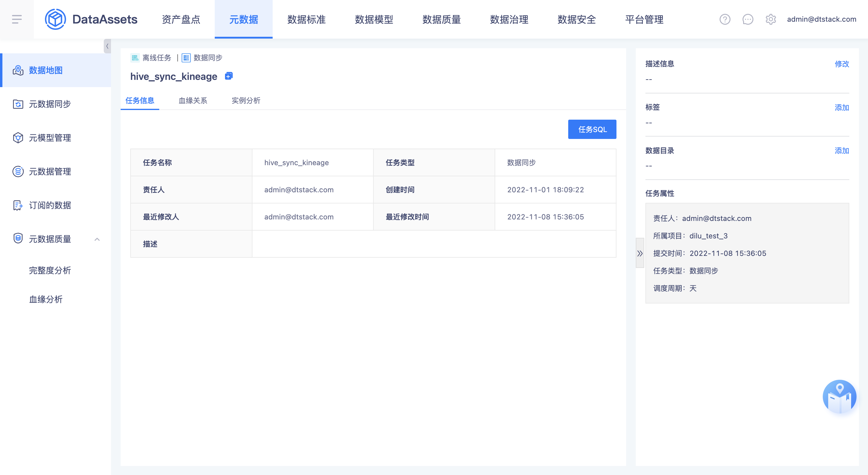
Task: Click the 任务SQL button
Action: (592, 129)
